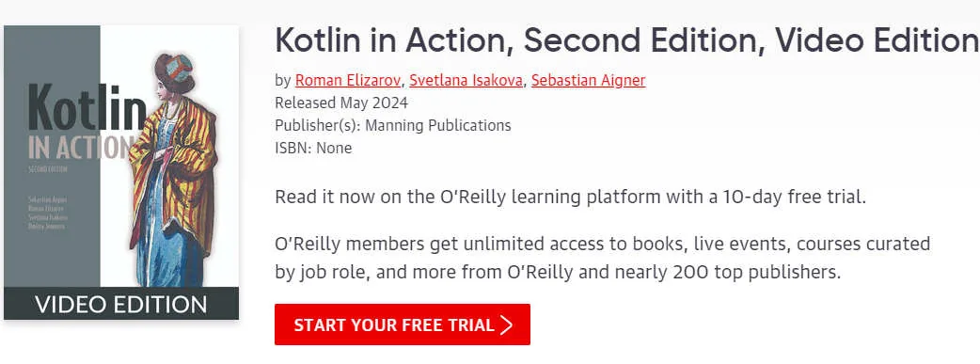Click the O'Reilly members unlimited access paragraph
Viewport: 980px width, 364px height.
(x=603, y=258)
